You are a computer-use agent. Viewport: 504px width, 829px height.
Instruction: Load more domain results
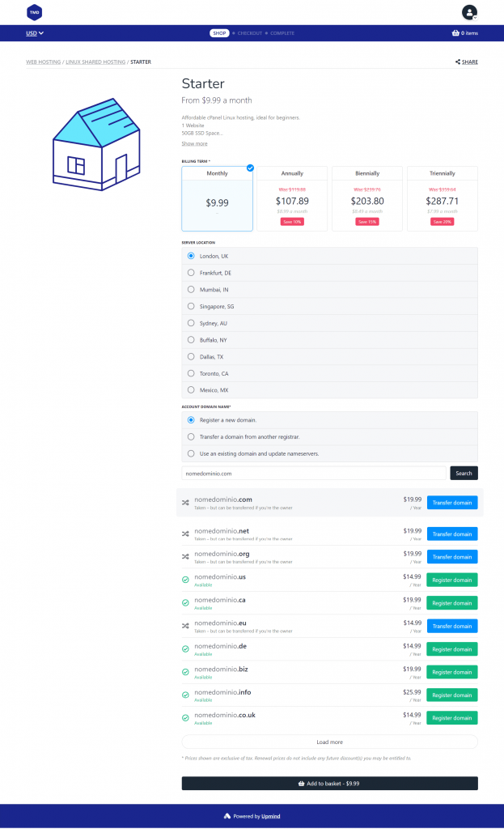[x=329, y=742]
